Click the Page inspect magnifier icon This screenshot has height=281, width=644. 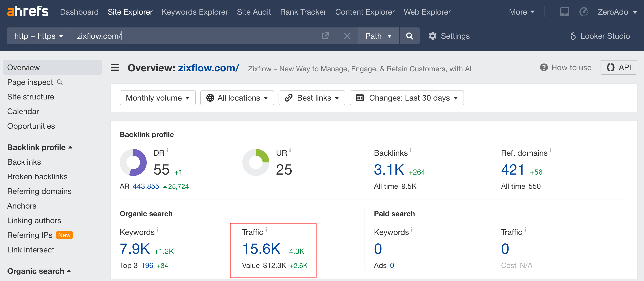tap(60, 82)
